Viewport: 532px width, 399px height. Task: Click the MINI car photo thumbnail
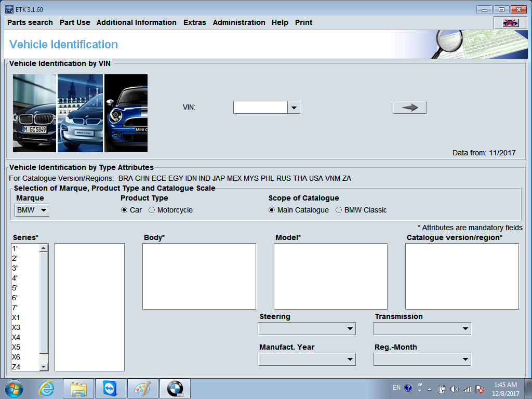pyautogui.click(x=126, y=113)
